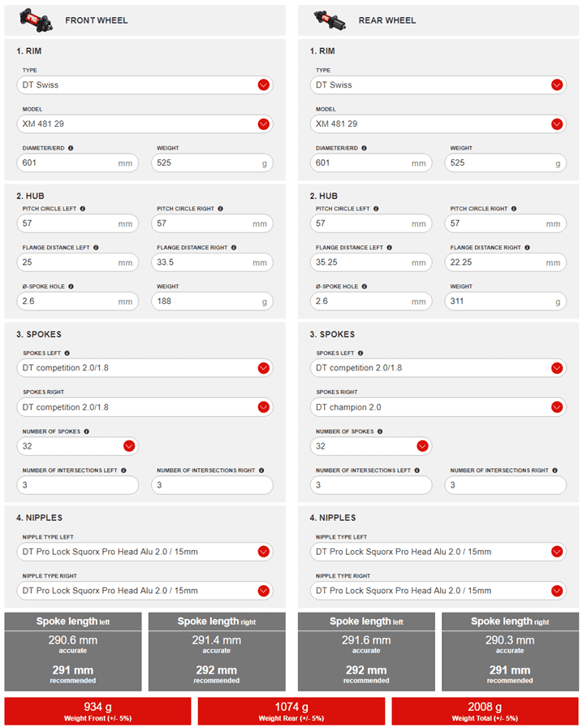Focus rear hub Weight field showing 311
Viewport: 583px width, 728px height.
coord(497,301)
